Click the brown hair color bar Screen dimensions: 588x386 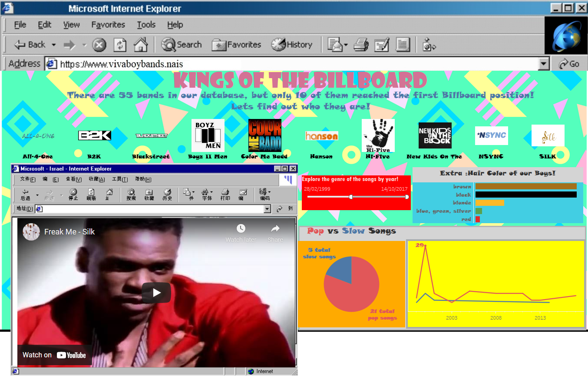(526, 186)
